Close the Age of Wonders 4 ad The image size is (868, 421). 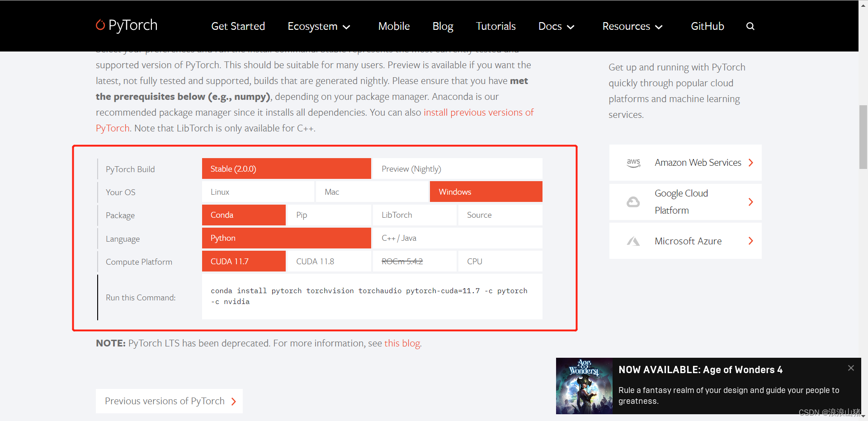point(851,368)
